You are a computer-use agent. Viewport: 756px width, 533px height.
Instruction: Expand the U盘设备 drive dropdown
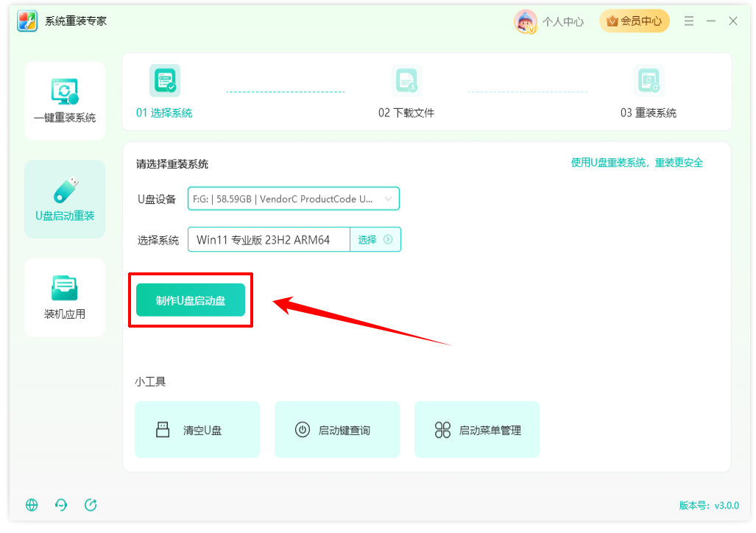294,199
